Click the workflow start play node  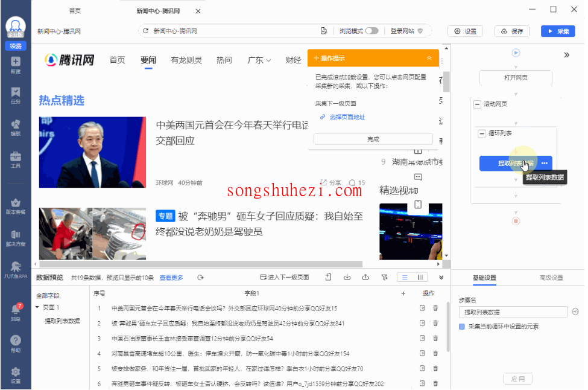point(516,53)
